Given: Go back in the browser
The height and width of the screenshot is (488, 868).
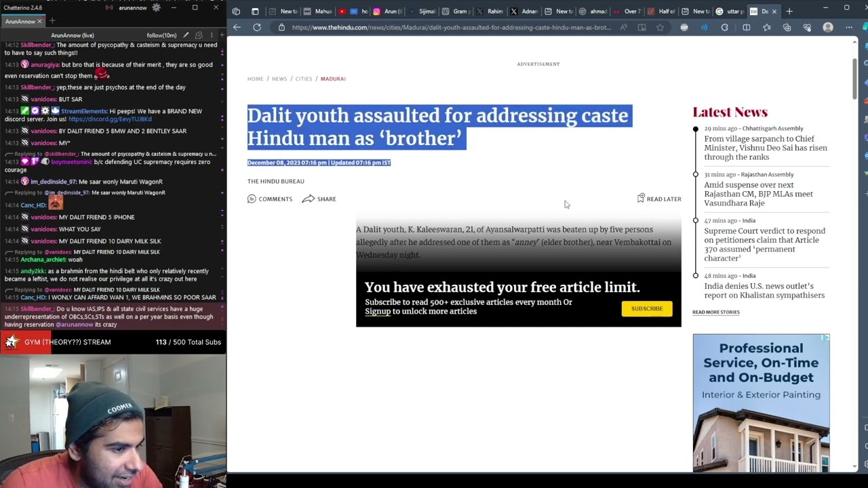Looking at the screenshot, I should [x=237, y=27].
